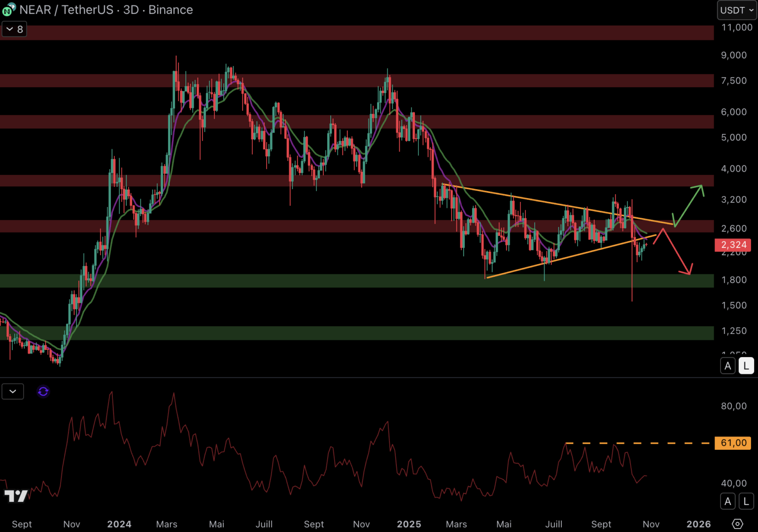This screenshot has height=532, width=758.
Task: Open chart settings via the hexagon gear icon
Action: click(737, 524)
